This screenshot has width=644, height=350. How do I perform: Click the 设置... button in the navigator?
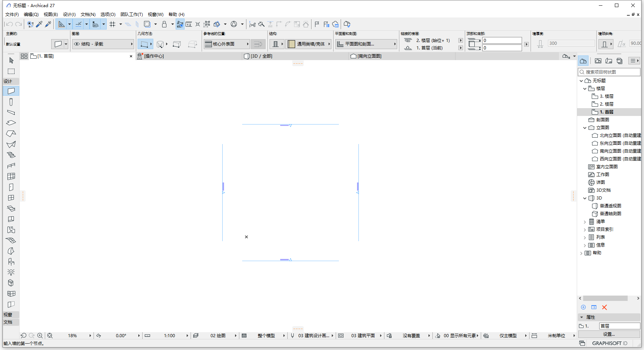(609, 334)
